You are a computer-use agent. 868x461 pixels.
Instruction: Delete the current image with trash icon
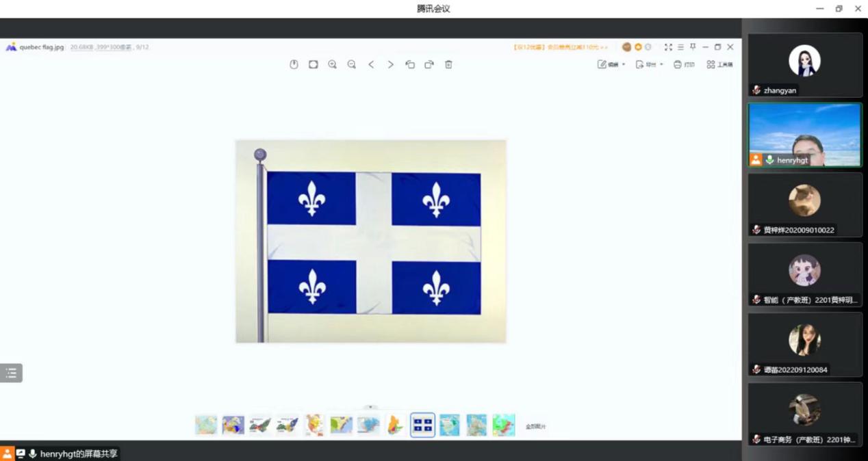(448, 64)
